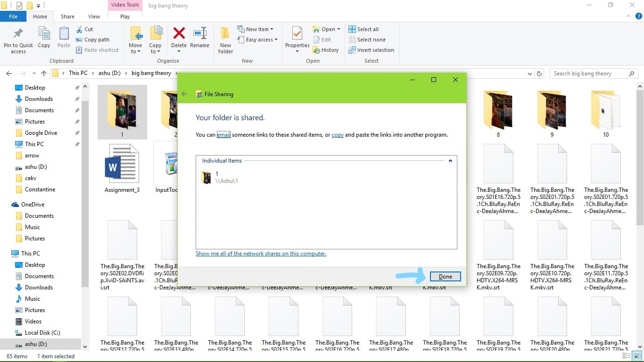Click the Search big bang theory box
This screenshot has height=362, width=644.
point(594,74)
